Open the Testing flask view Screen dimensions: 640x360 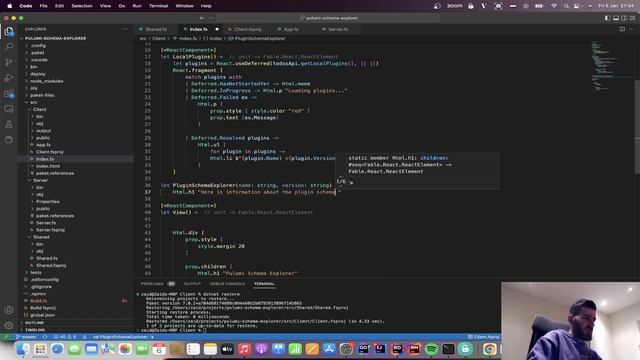[x=9, y=124]
